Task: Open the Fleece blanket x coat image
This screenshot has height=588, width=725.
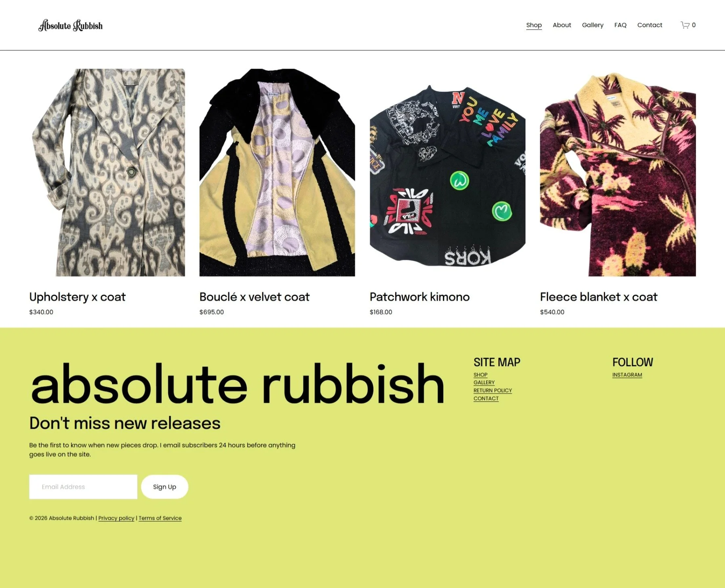Action: (618, 173)
